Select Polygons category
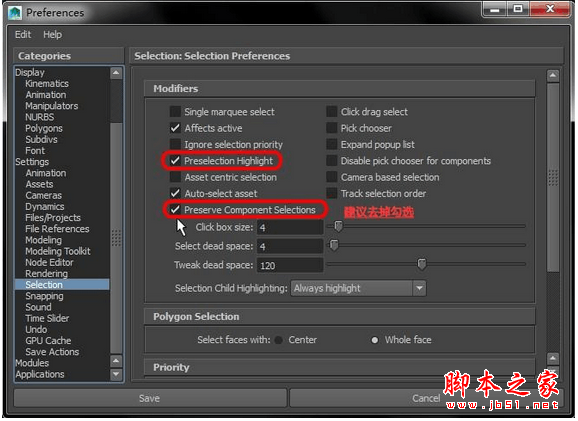 (x=44, y=128)
